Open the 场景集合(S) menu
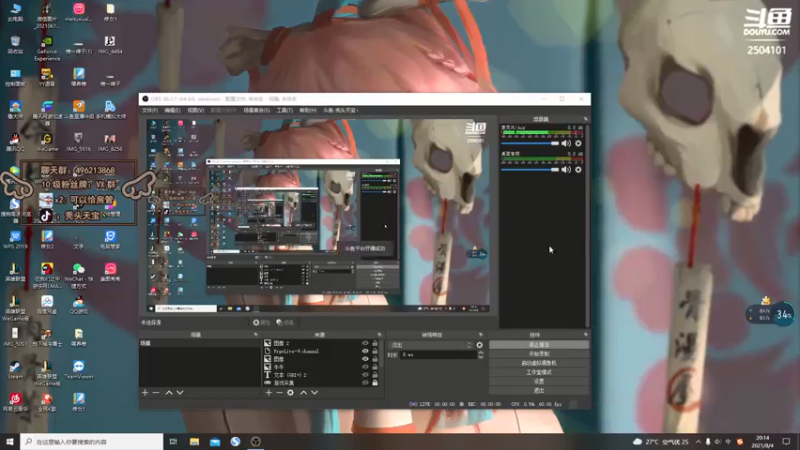The height and width of the screenshot is (450, 800). coord(257,110)
